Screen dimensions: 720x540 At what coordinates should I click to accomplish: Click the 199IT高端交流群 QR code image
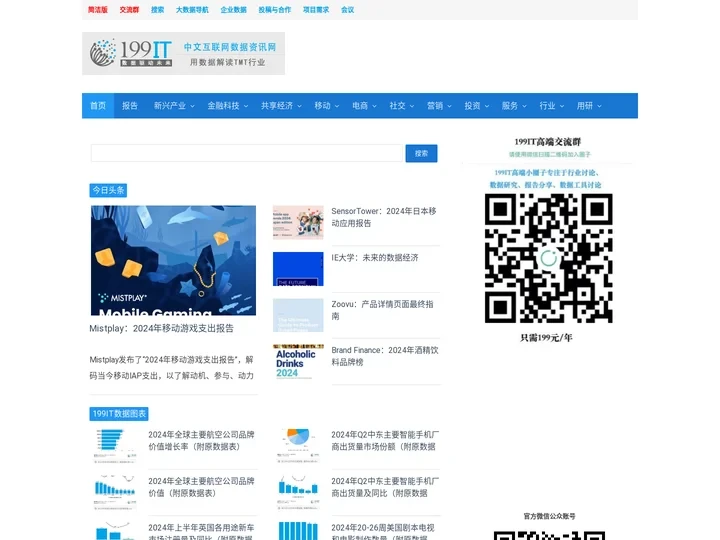[x=549, y=258]
